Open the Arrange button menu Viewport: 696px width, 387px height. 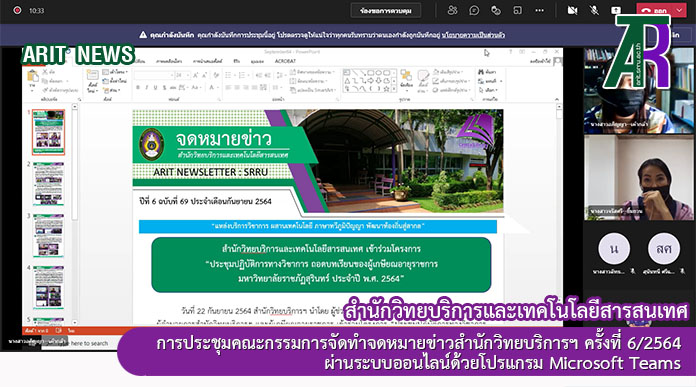(x=406, y=79)
